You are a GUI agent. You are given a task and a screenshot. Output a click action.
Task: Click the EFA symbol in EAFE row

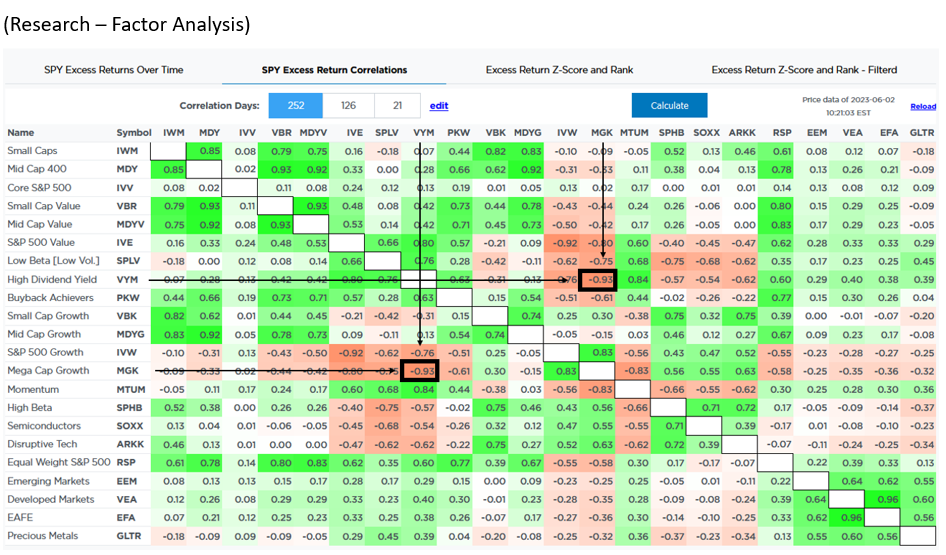[x=126, y=518]
